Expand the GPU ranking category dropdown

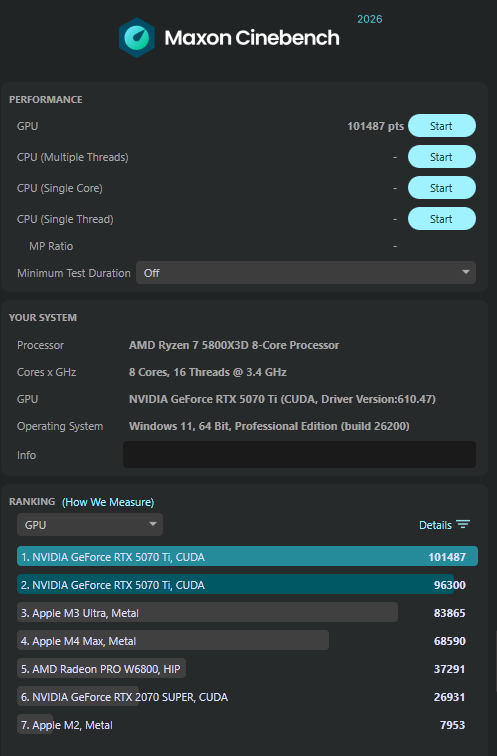pos(90,525)
